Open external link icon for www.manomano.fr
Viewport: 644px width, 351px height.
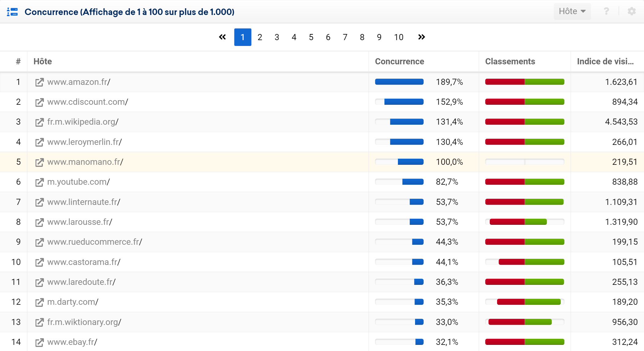pos(39,162)
